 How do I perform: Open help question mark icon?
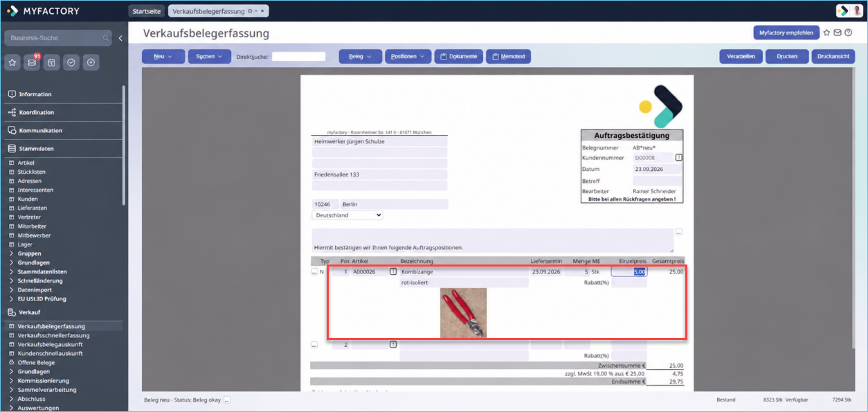click(x=849, y=33)
